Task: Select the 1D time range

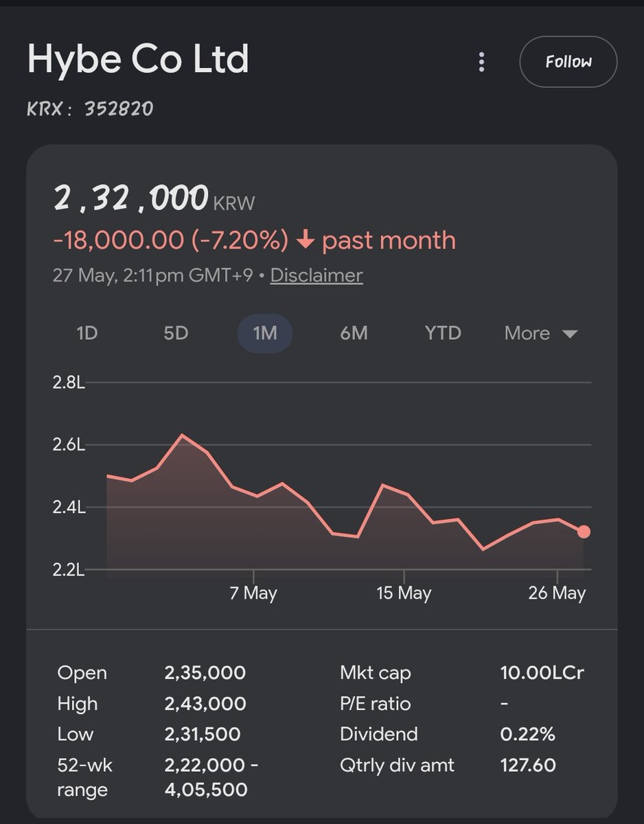Action: coord(87,333)
